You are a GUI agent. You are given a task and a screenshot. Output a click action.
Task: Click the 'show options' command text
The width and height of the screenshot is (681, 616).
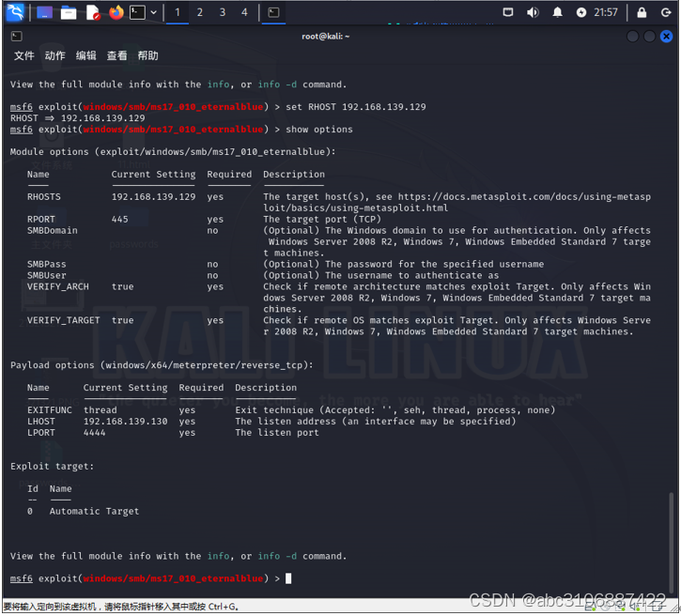pyautogui.click(x=319, y=130)
